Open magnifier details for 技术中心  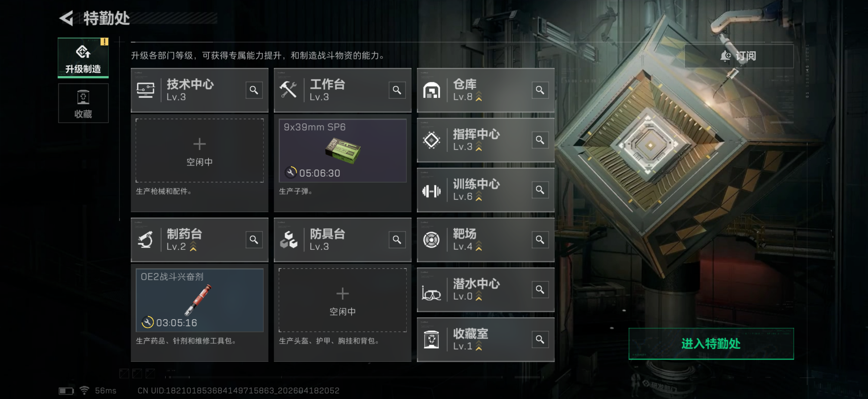coord(254,90)
